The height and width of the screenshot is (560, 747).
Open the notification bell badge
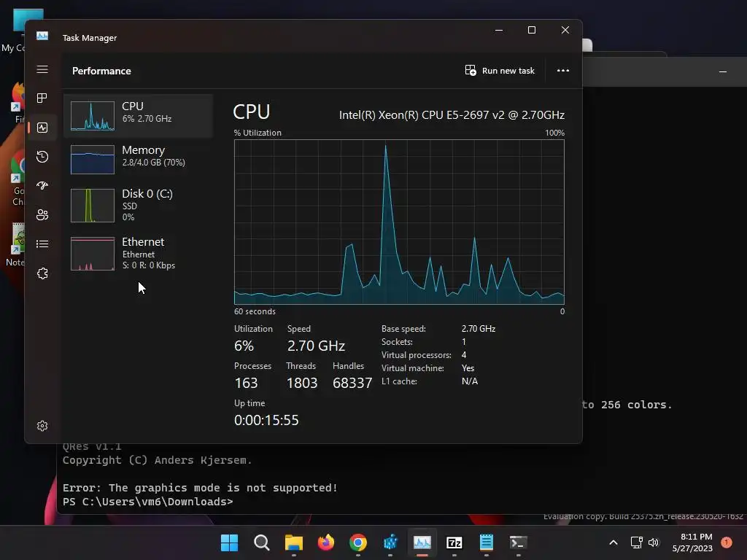(727, 542)
